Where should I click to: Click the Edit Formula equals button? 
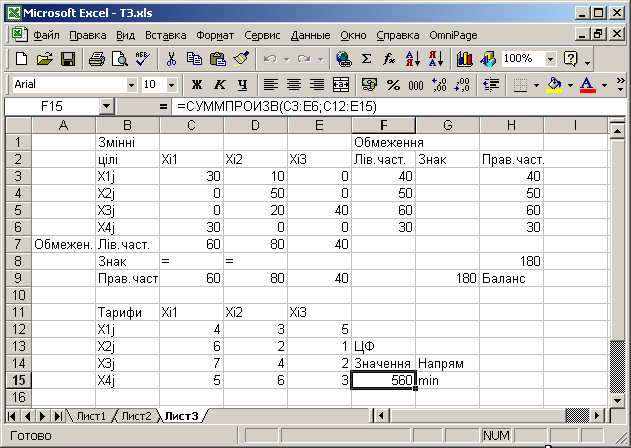[x=163, y=107]
